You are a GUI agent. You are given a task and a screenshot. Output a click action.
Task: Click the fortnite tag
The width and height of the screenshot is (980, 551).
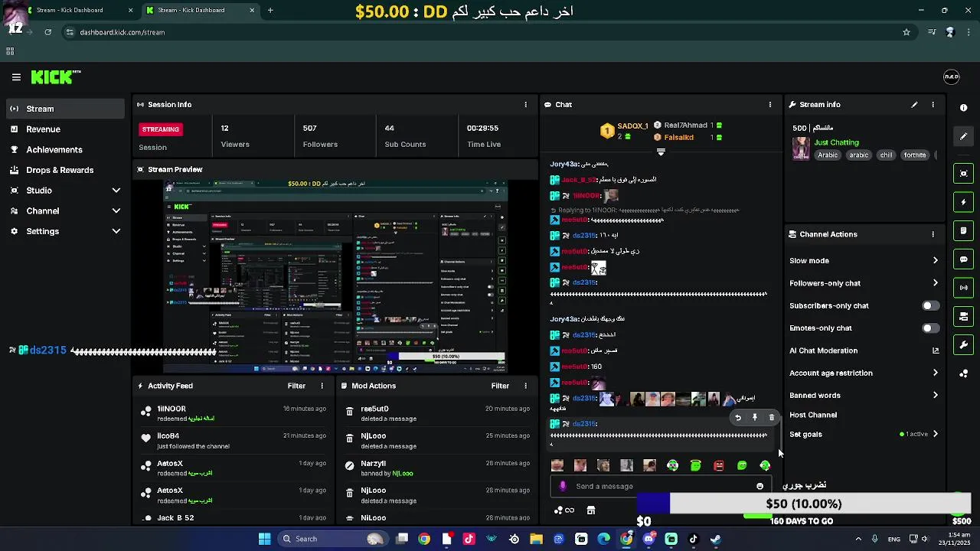tap(915, 155)
